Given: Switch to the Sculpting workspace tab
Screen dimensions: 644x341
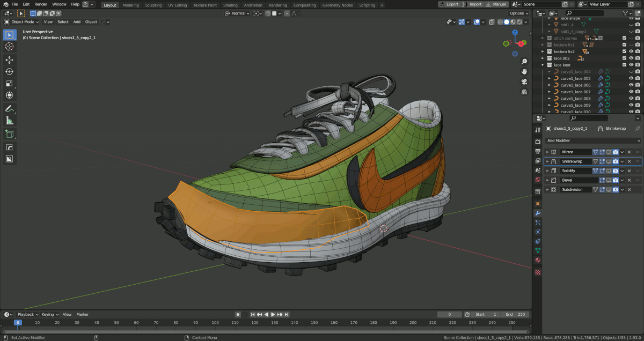Looking at the screenshot, I should 153,5.
